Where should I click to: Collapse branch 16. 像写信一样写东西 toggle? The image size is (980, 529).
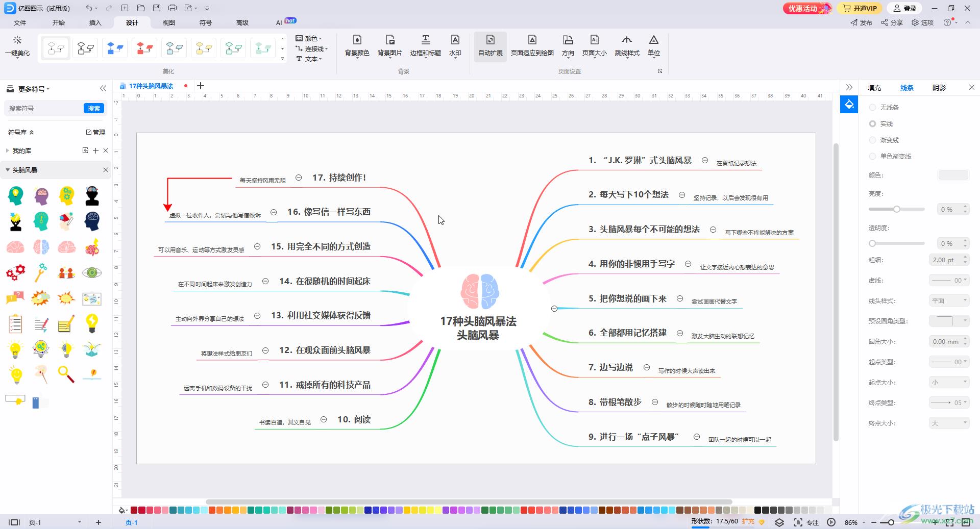(274, 212)
